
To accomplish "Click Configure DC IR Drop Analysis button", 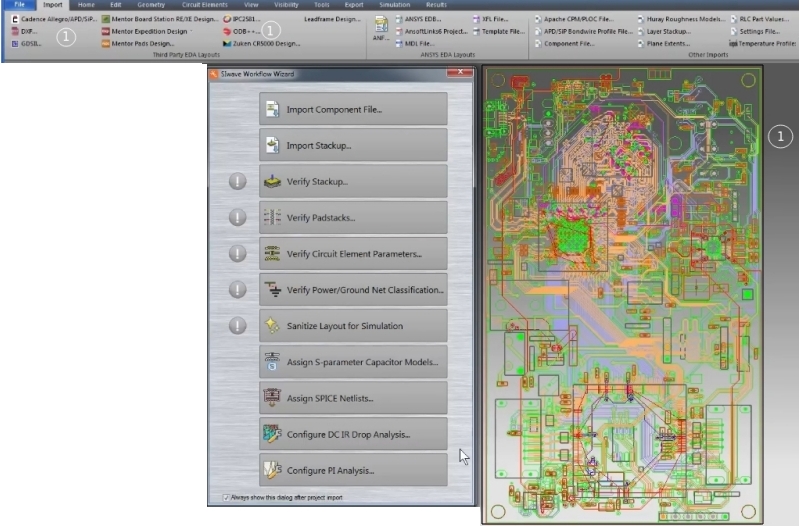I will tap(353, 433).
